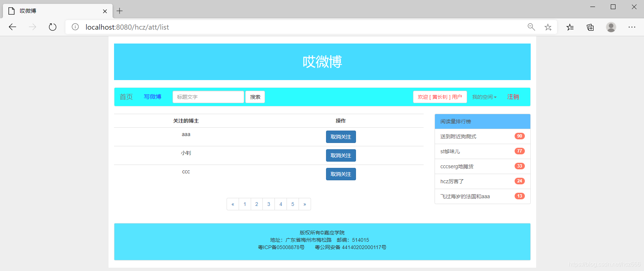Maximize the browser window

pos(613,7)
